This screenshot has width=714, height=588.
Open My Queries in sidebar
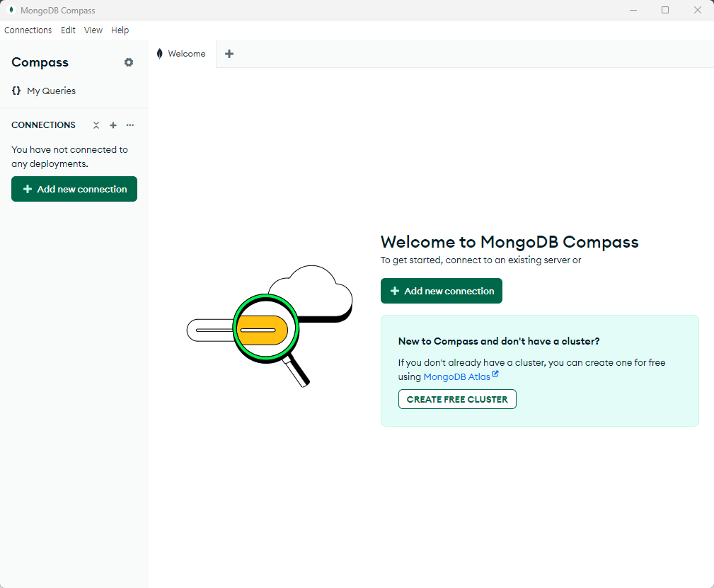44,91
